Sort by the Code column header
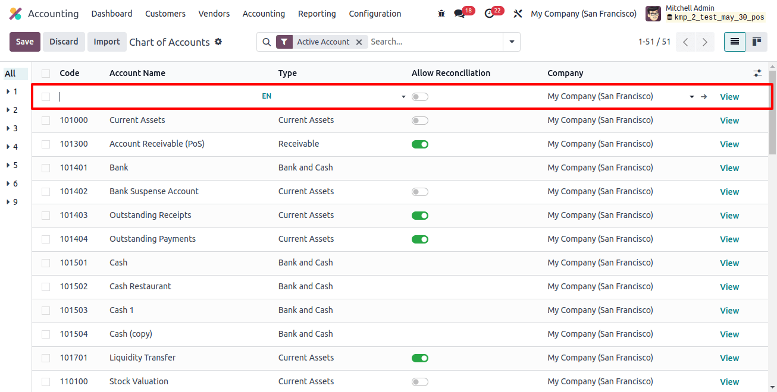The image size is (777, 392). pyautogui.click(x=69, y=73)
